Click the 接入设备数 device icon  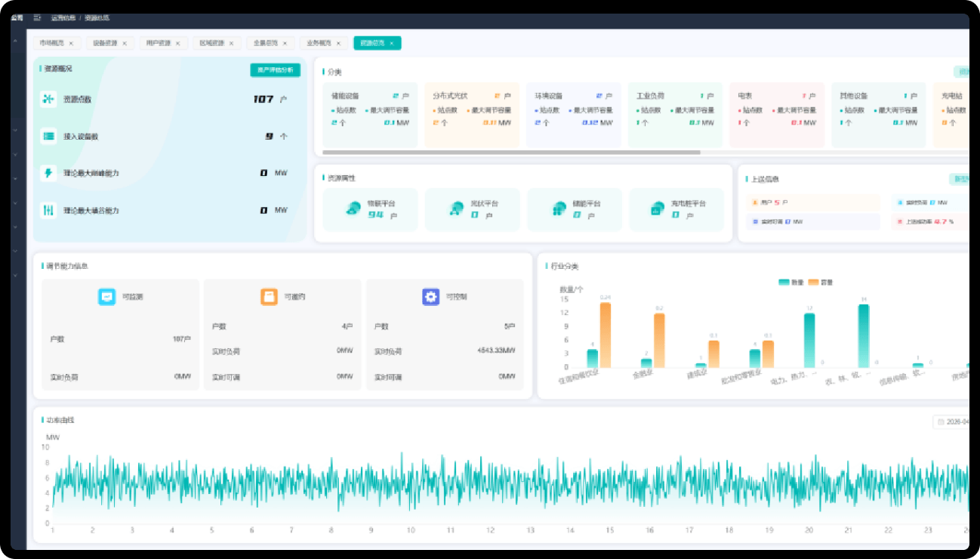pyautogui.click(x=48, y=136)
